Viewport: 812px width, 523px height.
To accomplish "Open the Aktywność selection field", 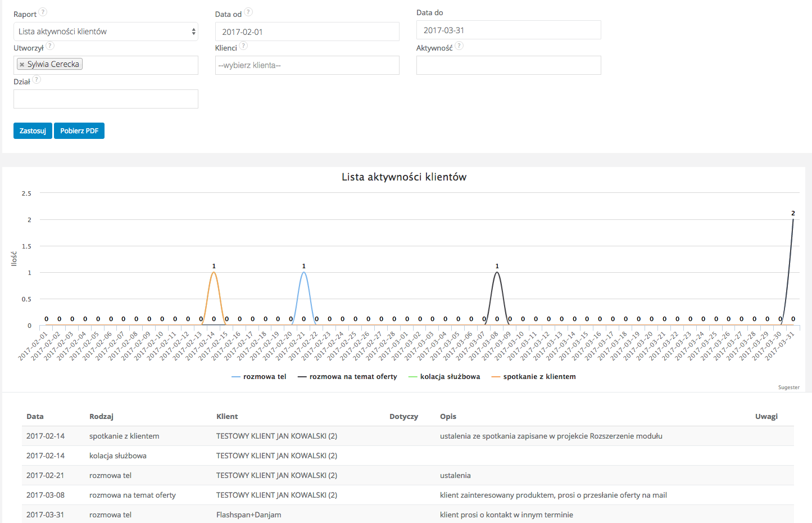I will 508,65.
